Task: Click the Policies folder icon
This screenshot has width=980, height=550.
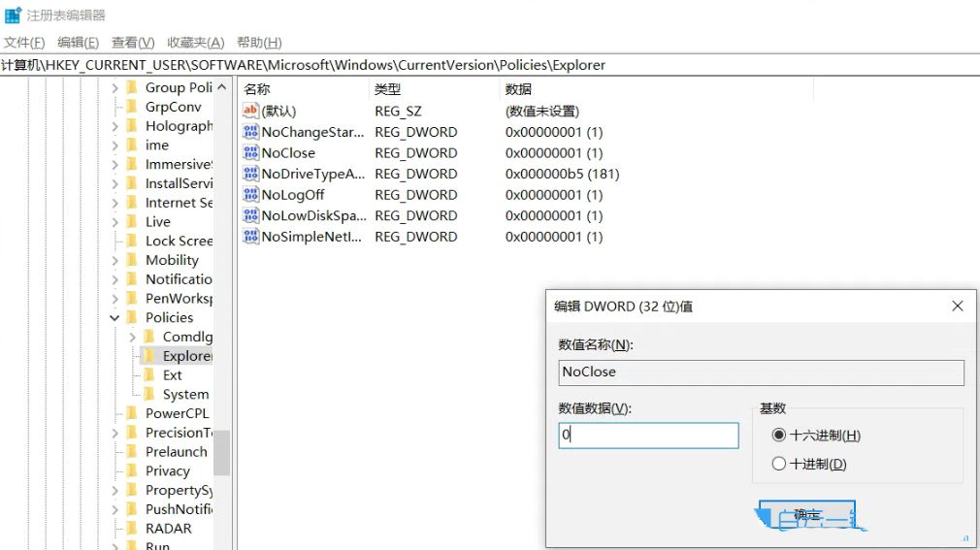Action: pos(132,317)
